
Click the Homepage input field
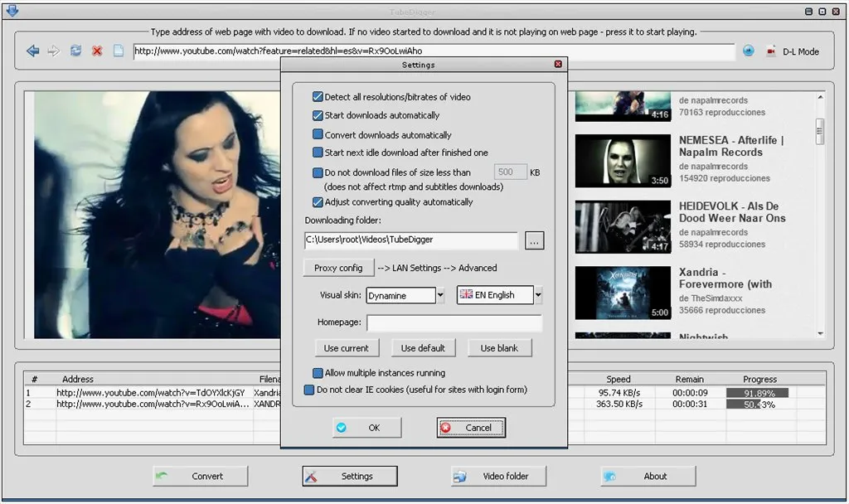click(x=454, y=322)
